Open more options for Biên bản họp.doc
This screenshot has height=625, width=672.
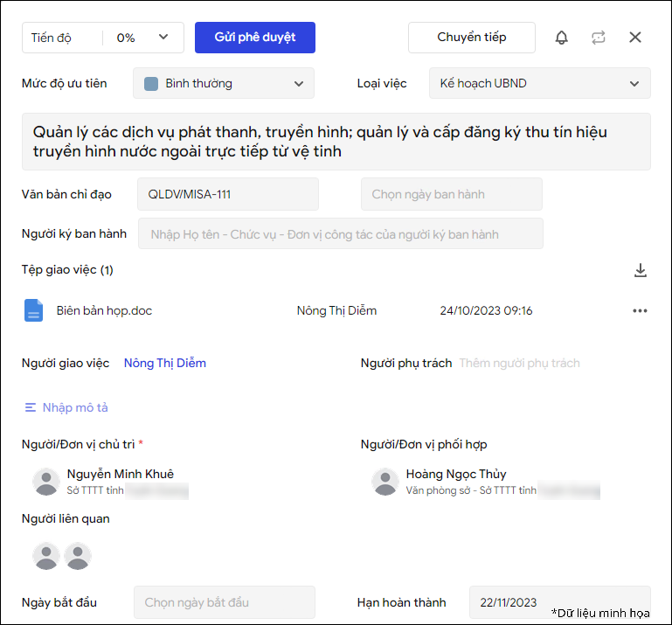pyautogui.click(x=640, y=311)
